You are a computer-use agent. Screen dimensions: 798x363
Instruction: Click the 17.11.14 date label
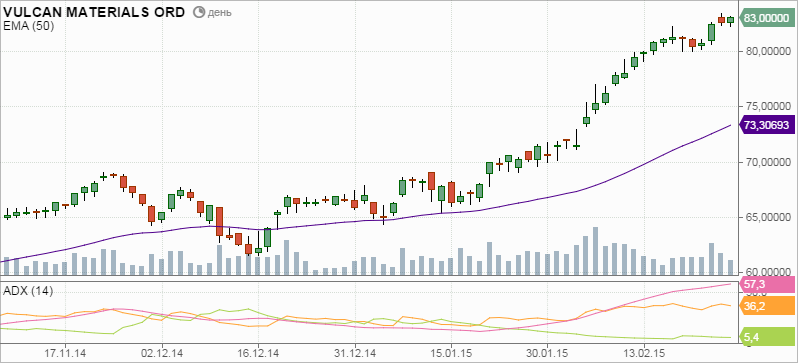click(65, 354)
